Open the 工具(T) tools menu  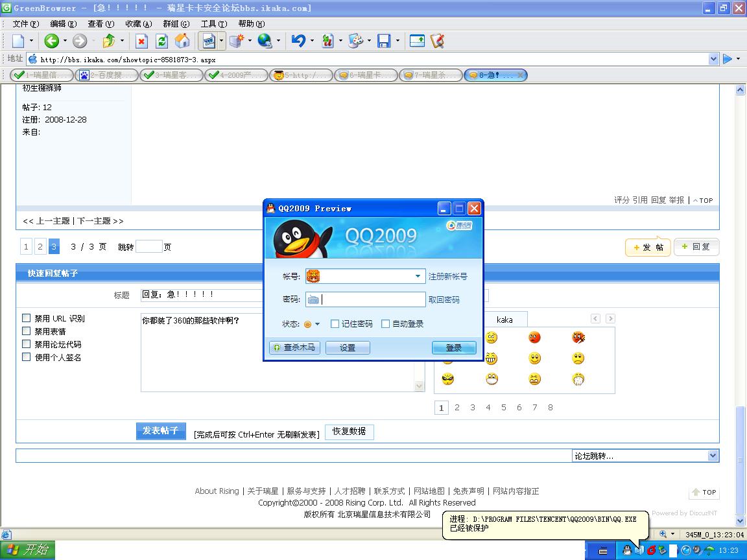[x=214, y=24]
